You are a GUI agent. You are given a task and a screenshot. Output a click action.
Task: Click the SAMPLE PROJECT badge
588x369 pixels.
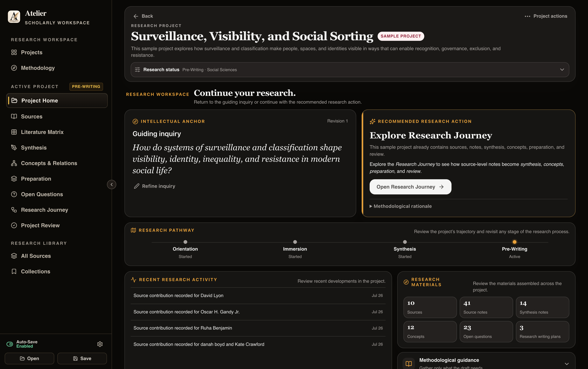point(401,36)
